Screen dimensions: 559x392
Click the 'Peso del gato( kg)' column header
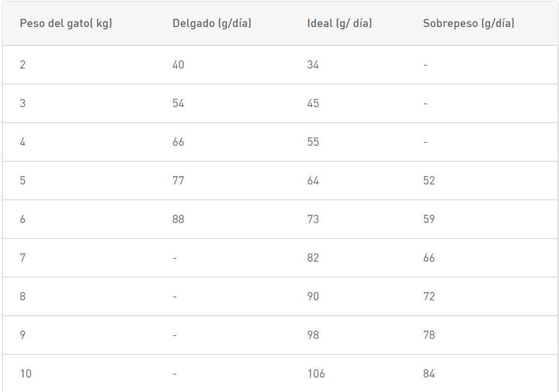pos(66,24)
